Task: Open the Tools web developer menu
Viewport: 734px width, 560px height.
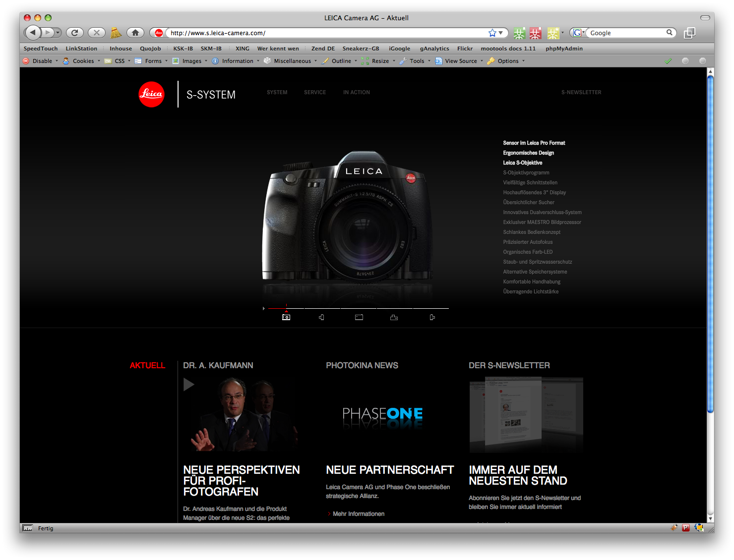Action: pos(415,61)
